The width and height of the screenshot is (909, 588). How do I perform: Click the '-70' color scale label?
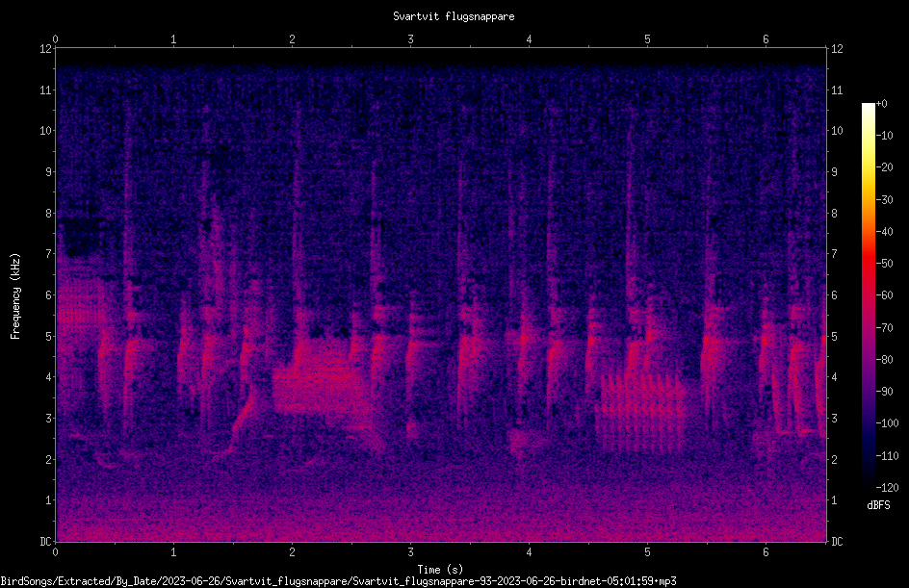click(885, 328)
